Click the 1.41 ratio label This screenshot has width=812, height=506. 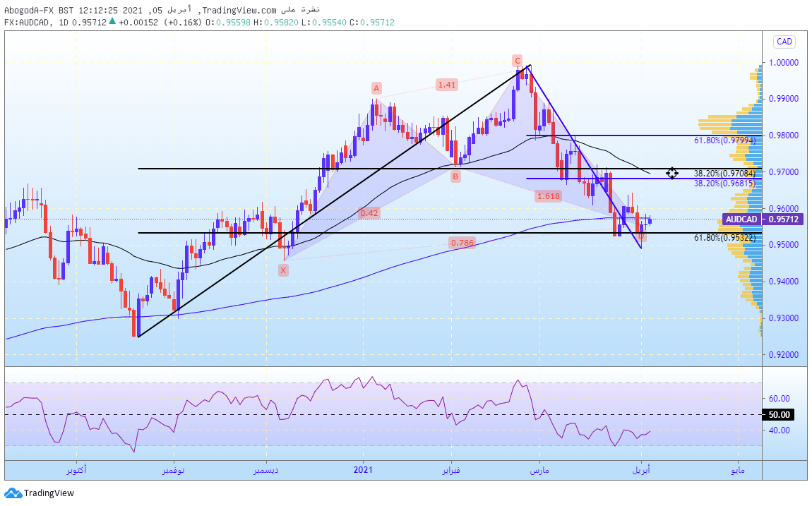(x=446, y=85)
